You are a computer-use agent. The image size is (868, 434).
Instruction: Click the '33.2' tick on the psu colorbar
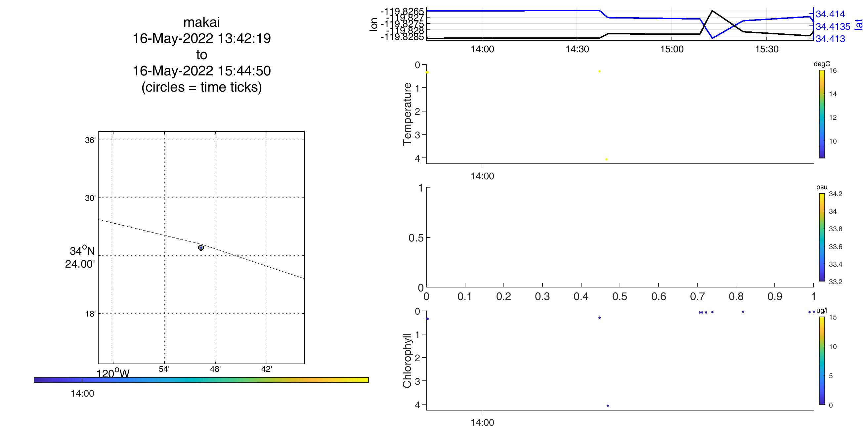(835, 282)
